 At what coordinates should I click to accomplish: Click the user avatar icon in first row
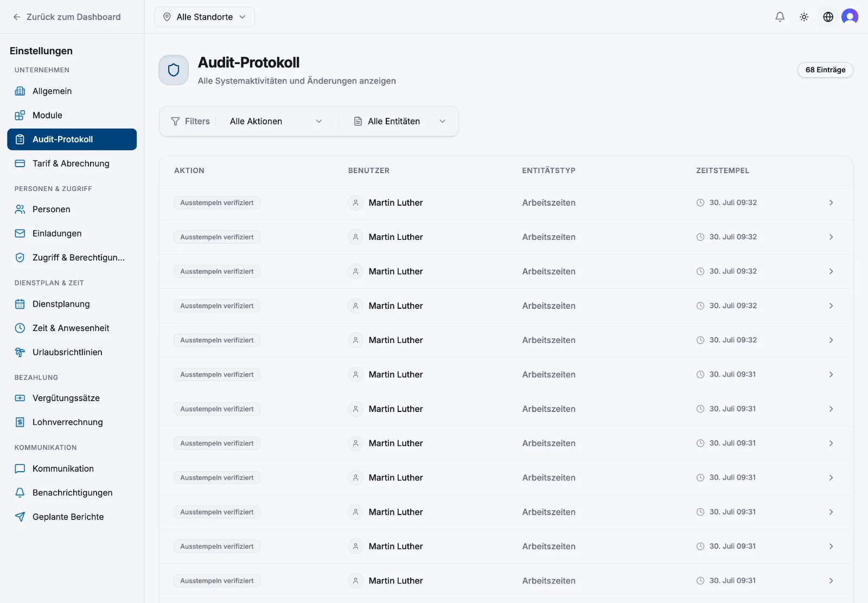pyautogui.click(x=355, y=202)
